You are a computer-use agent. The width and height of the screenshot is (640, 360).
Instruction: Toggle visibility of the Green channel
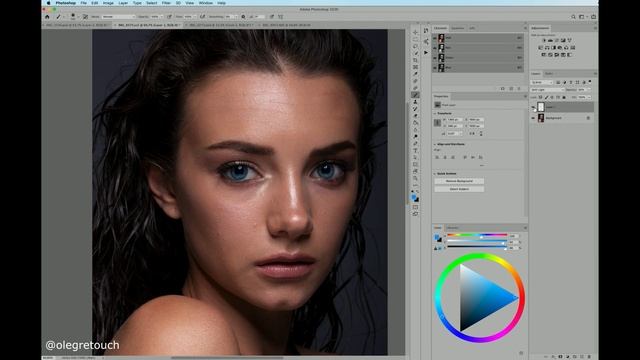coord(435,58)
